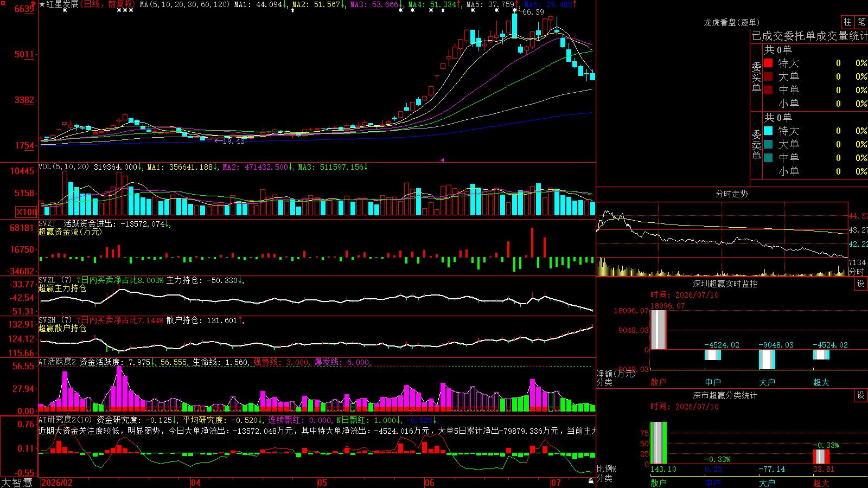This screenshot has height=488, width=868.
Task: Click the 19.43 low price label
Action: [x=234, y=141]
